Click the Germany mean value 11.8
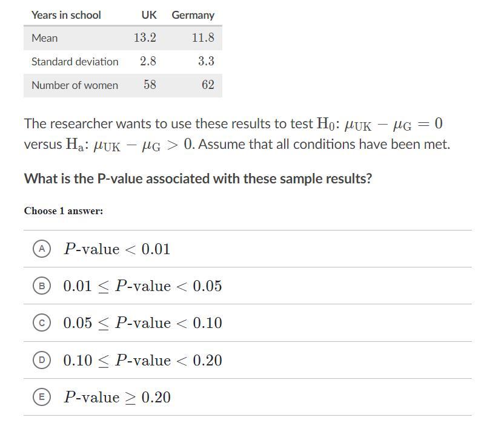The image size is (504, 429). (203, 38)
